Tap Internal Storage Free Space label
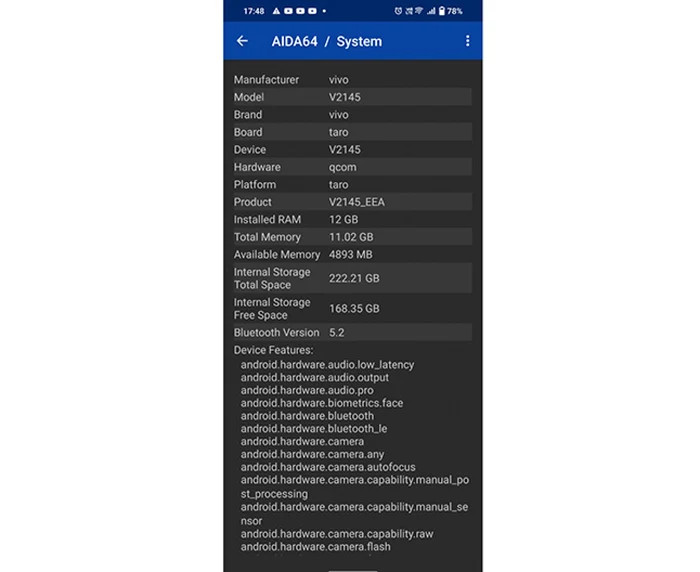The height and width of the screenshot is (572, 700). (272, 309)
